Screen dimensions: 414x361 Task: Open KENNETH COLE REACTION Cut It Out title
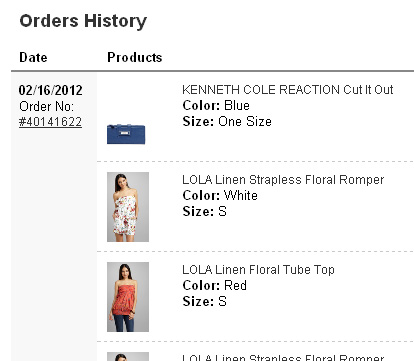pos(288,90)
